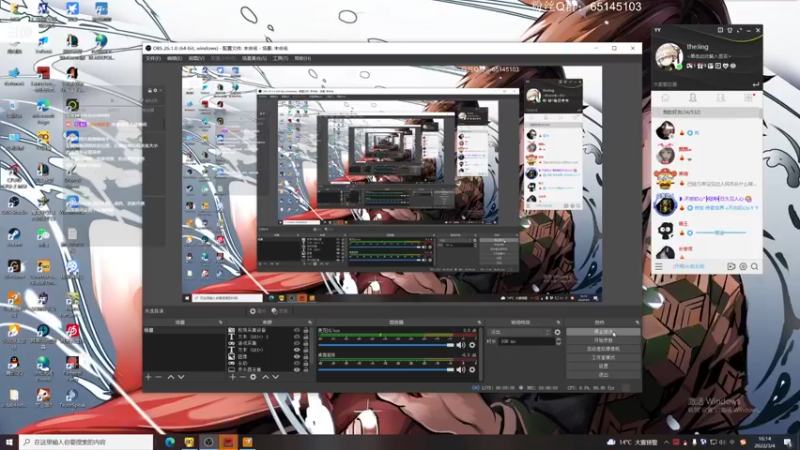Toggle visibility of 游戏采集 source
Screen dimensions: 800x450
296,343
